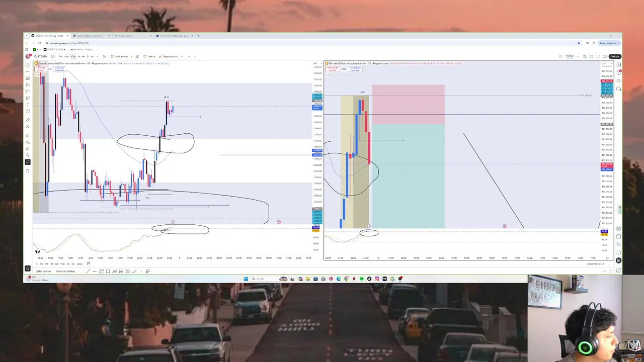This screenshot has height=362, width=644.
Task: Click the Alerta button
Action: 149,56
